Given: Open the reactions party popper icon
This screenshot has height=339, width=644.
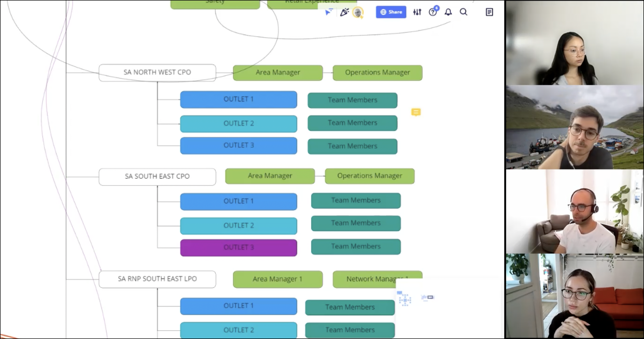Looking at the screenshot, I should pyautogui.click(x=344, y=12).
